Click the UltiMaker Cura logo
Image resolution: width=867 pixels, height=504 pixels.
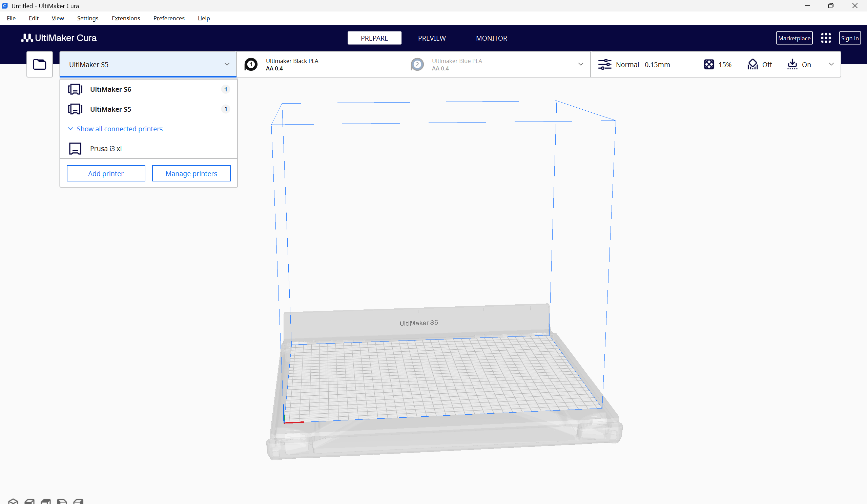[59, 38]
